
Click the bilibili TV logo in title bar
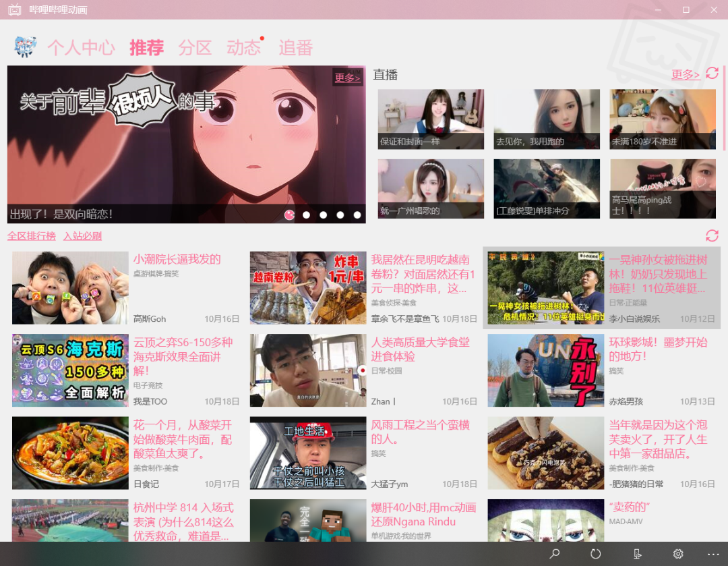15,9
